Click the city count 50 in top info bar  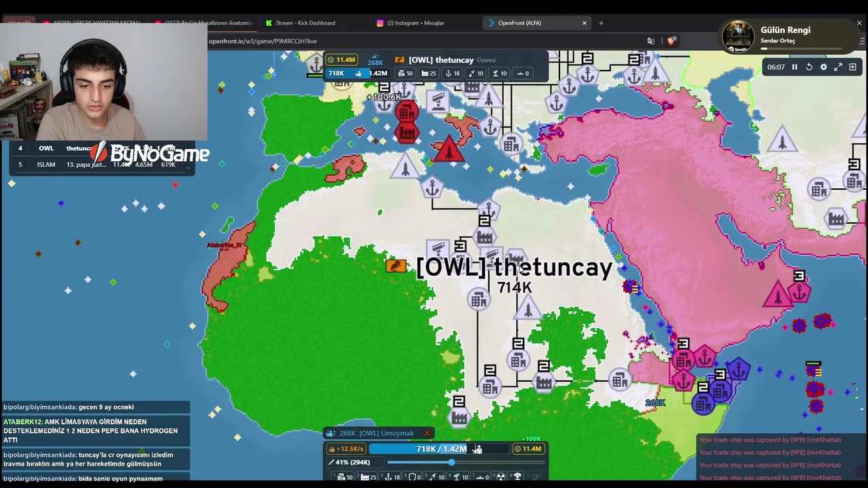[406, 73]
